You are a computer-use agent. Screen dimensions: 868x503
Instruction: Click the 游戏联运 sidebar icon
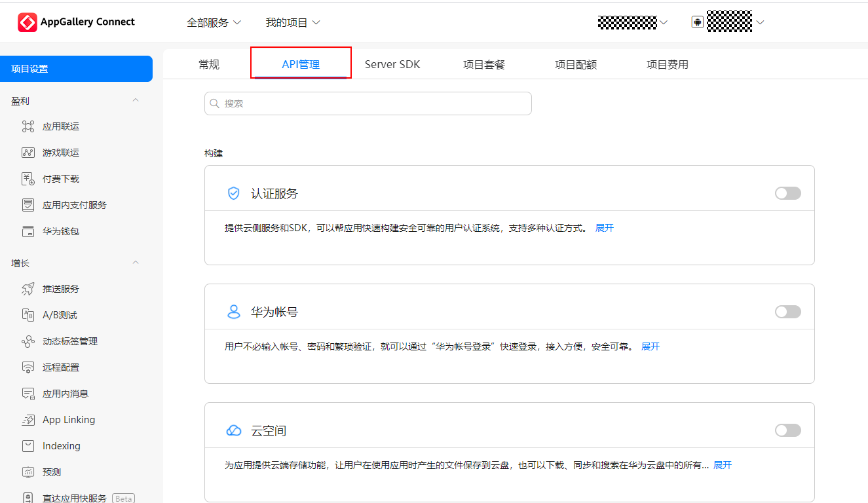tap(28, 153)
